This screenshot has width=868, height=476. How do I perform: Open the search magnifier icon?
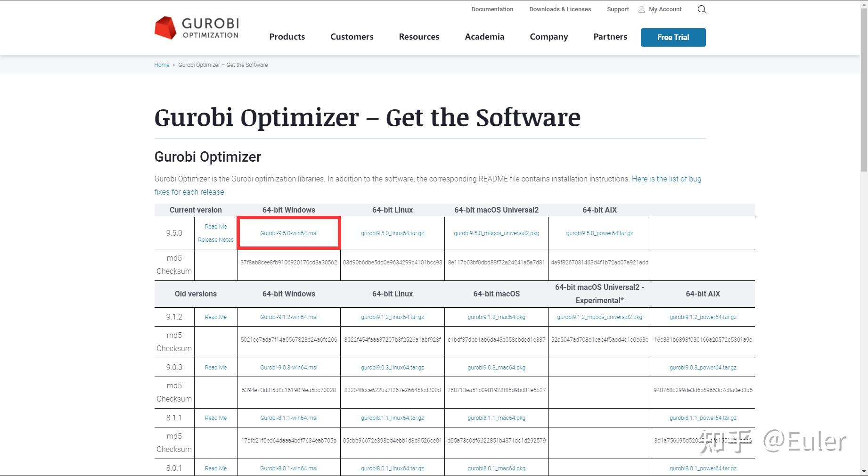pos(702,9)
